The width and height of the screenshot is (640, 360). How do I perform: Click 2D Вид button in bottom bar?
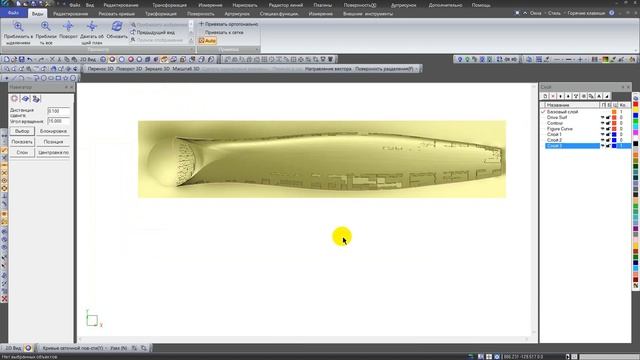13,348
